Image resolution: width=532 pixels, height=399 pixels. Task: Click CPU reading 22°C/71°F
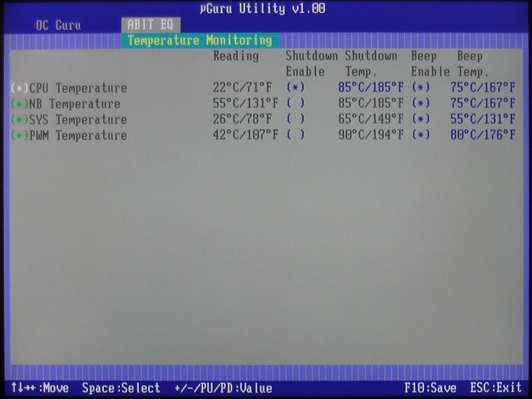pos(242,88)
